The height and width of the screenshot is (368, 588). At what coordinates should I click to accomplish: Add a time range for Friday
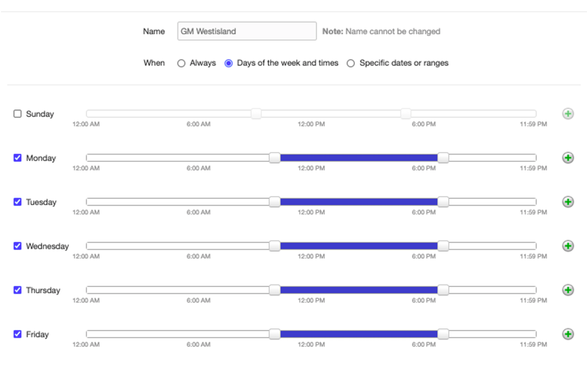click(568, 334)
